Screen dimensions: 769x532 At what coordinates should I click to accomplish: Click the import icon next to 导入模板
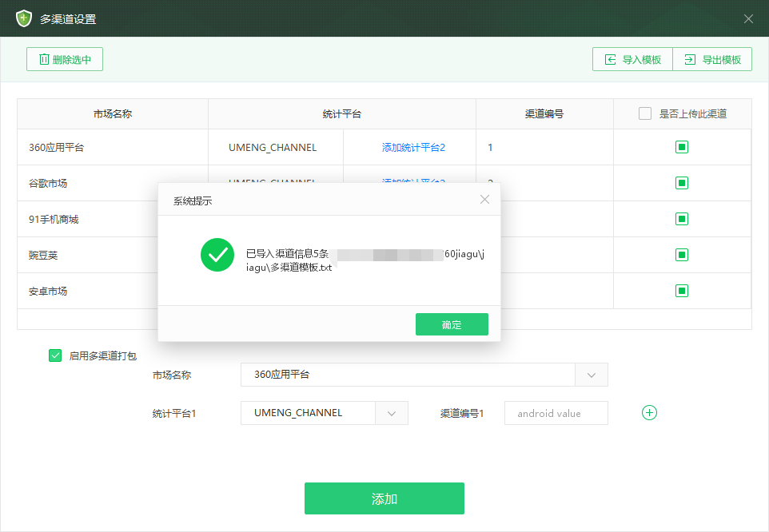[x=611, y=58]
